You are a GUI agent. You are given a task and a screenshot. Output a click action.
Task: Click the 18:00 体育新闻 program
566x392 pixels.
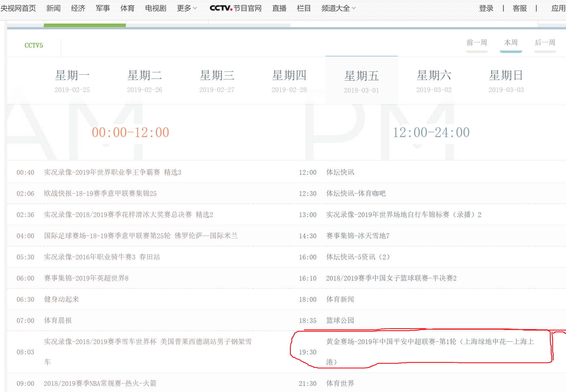pos(340,299)
